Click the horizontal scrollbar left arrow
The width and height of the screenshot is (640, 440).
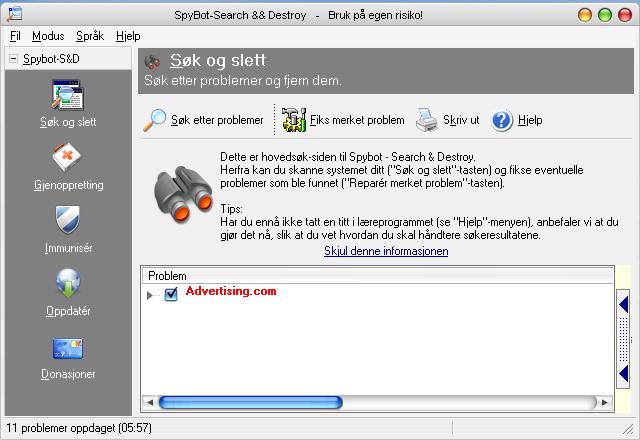150,402
